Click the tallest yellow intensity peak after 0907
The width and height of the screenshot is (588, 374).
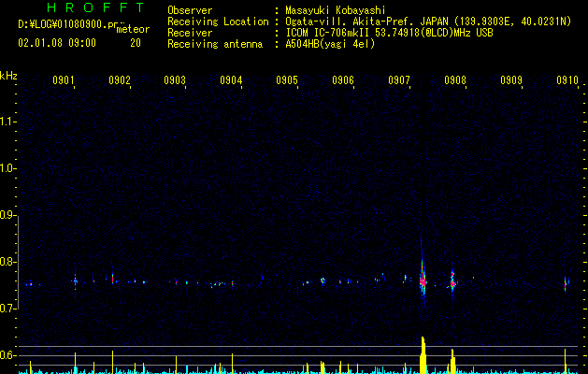[x=423, y=355]
